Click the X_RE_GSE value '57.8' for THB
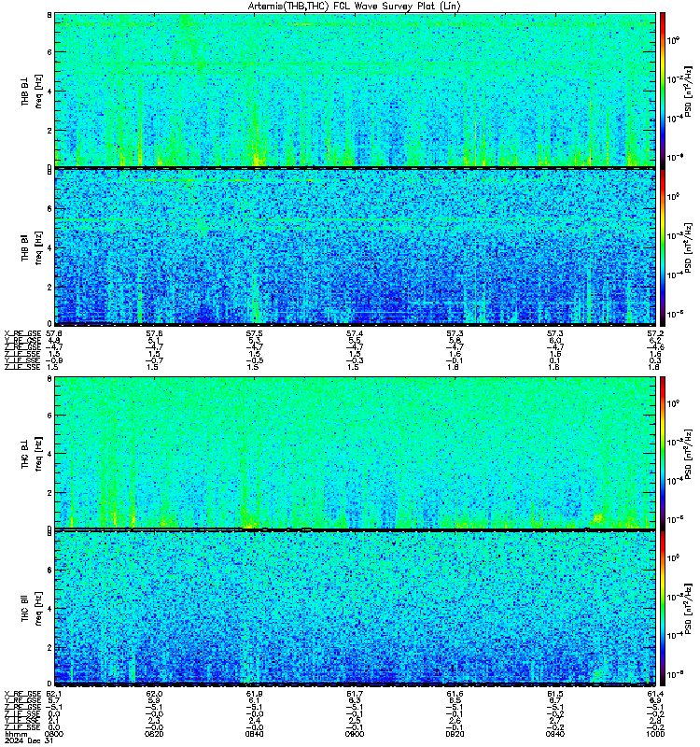Screen dimensions: 700x747 pyautogui.click(x=54, y=333)
